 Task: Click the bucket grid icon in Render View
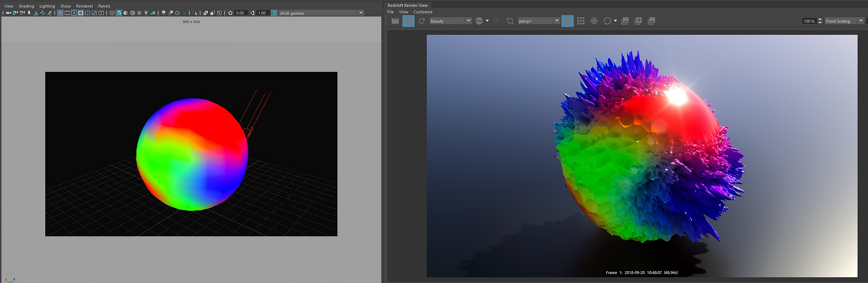pos(581,21)
